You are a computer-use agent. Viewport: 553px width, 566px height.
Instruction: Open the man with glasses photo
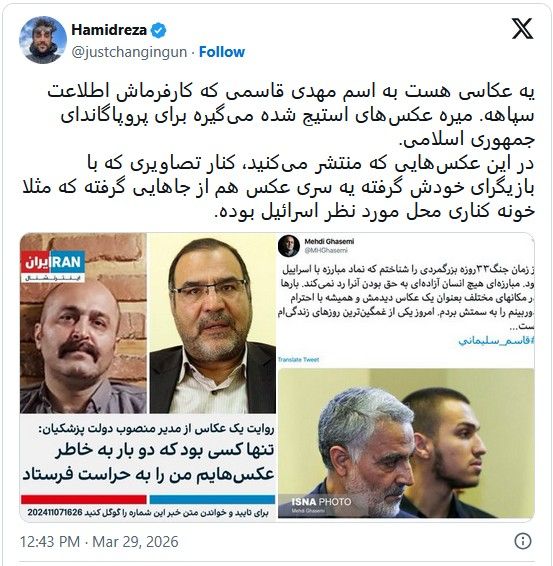tap(213, 323)
